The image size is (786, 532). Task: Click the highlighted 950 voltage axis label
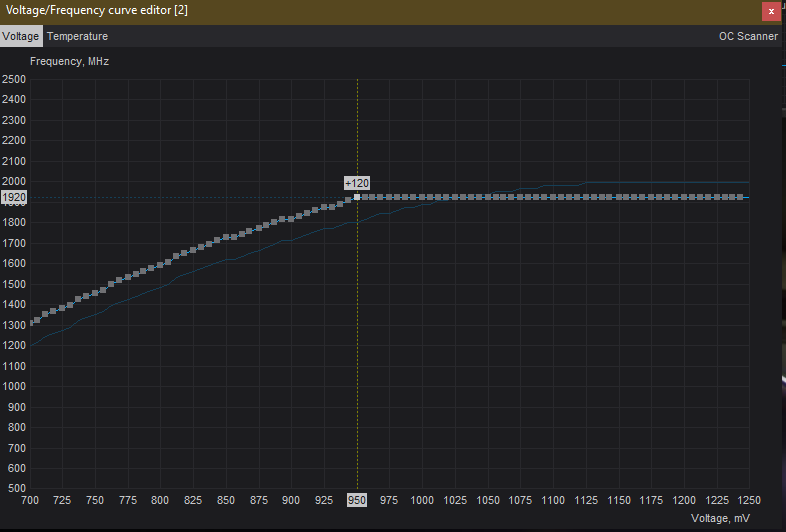point(356,500)
